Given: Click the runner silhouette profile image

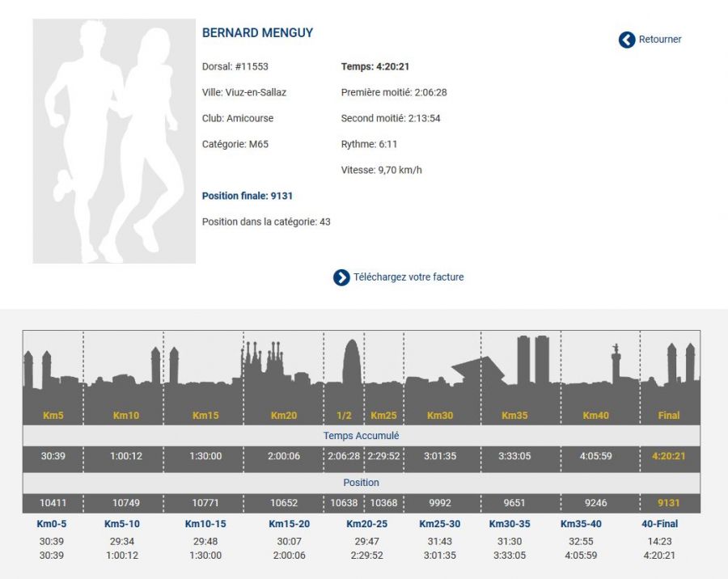Looking at the screenshot, I should (114, 142).
